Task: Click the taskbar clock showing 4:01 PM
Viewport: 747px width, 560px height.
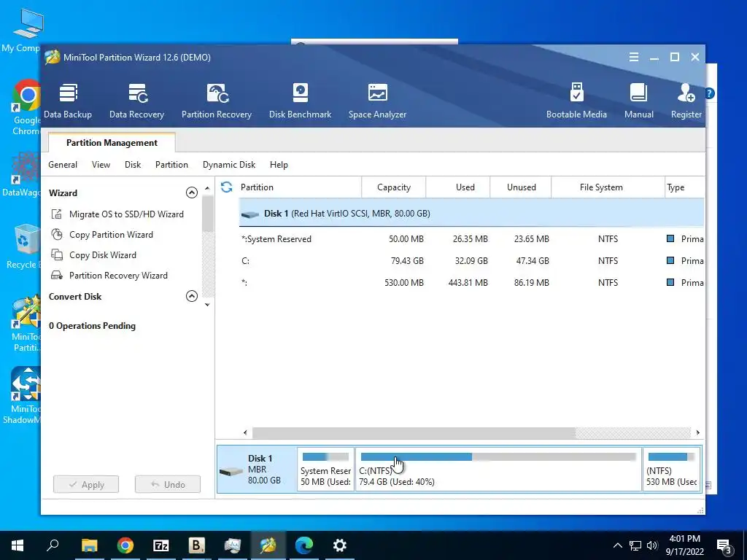Action: point(684,545)
